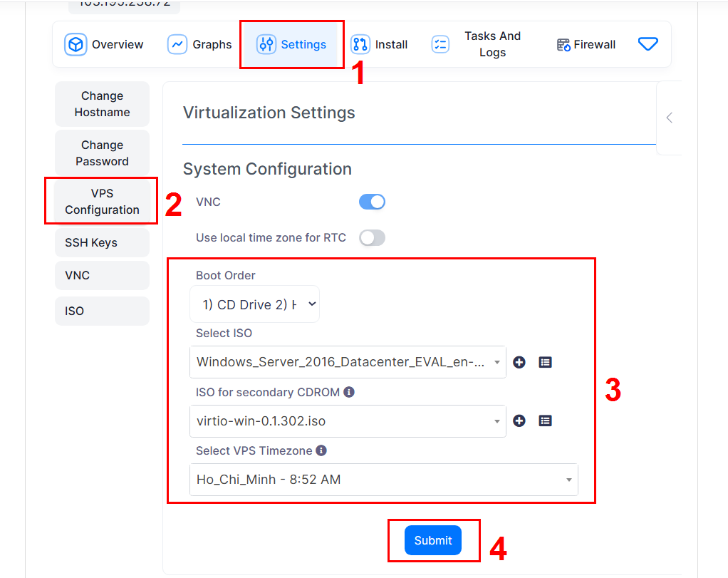Switch to the Settings tab
The width and height of the screenshot is (728, 578).
pos(291,45)
